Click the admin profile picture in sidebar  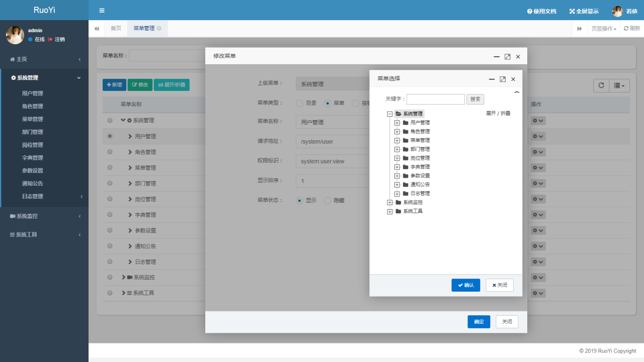pos(15,35)
